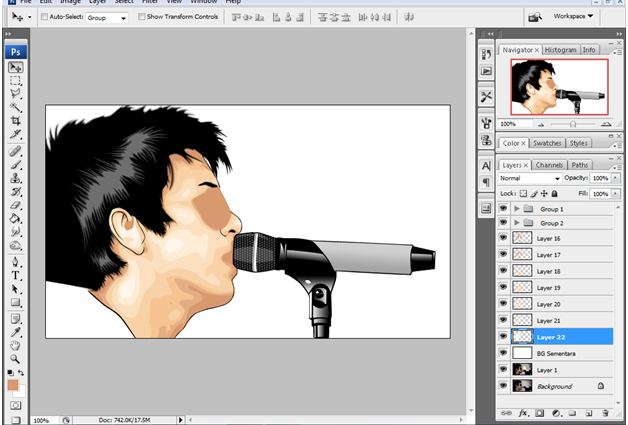Hide the BG Sementara layer
Image resolution: width=628 pixels, height=425 pixels.
(x=503, y=353)
